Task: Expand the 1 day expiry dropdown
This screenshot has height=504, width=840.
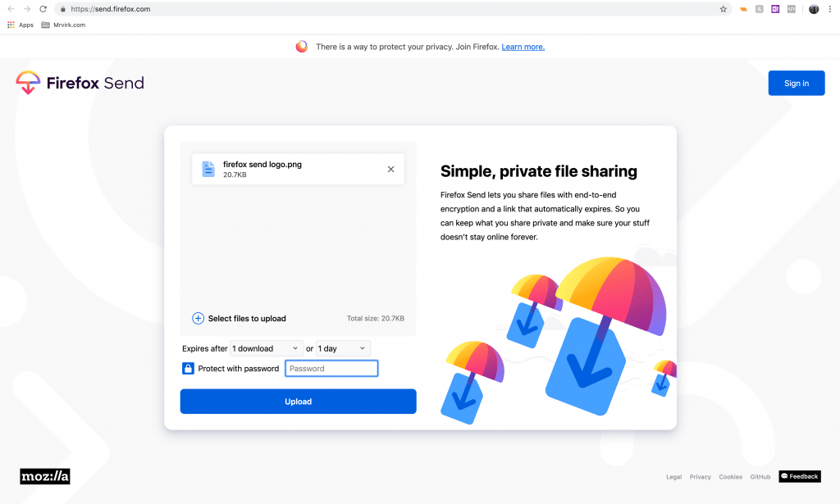Action: click(x=343, y=348)
